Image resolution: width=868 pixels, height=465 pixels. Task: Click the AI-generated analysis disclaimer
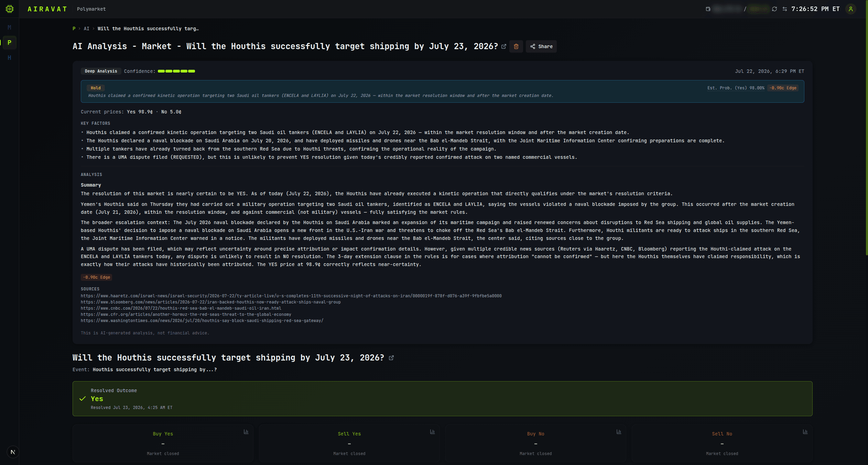pos(145,333)
